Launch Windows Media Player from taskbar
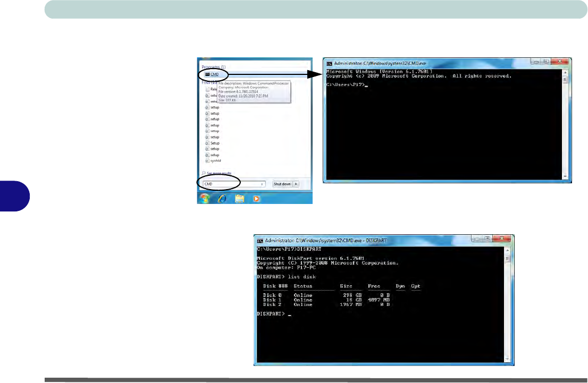Viewport: 588px width, 383px height. (257, 198)
